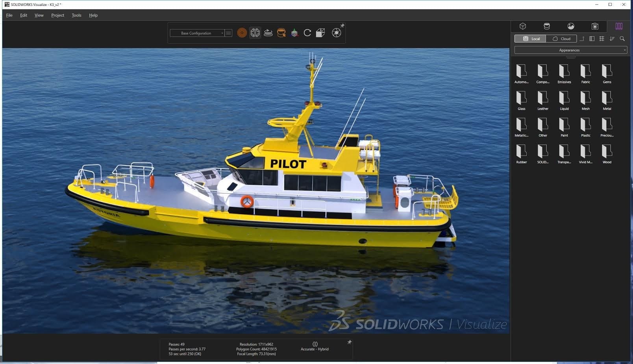Switch to the Scenes landscape tab

point(571,26)
